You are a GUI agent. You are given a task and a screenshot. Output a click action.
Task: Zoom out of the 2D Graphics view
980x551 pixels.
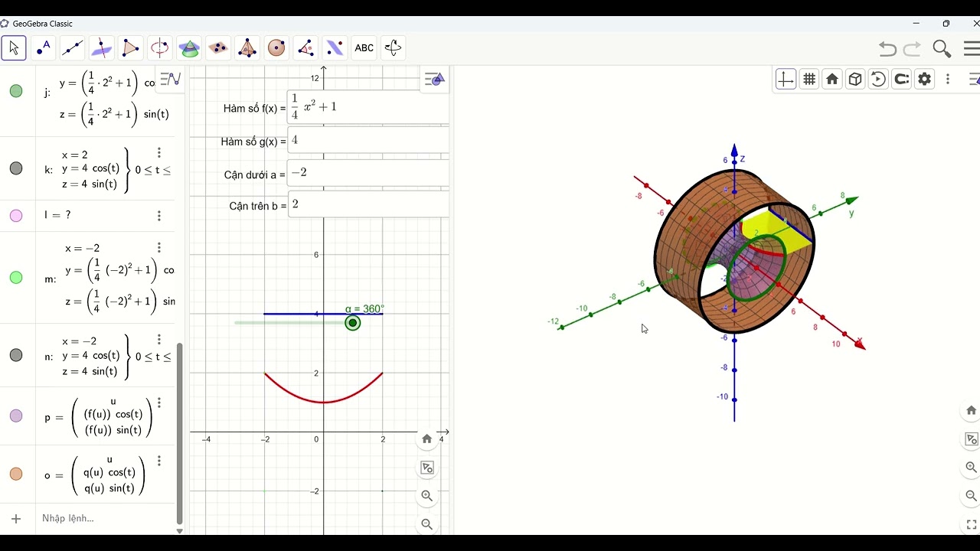(x=427, y=524)
